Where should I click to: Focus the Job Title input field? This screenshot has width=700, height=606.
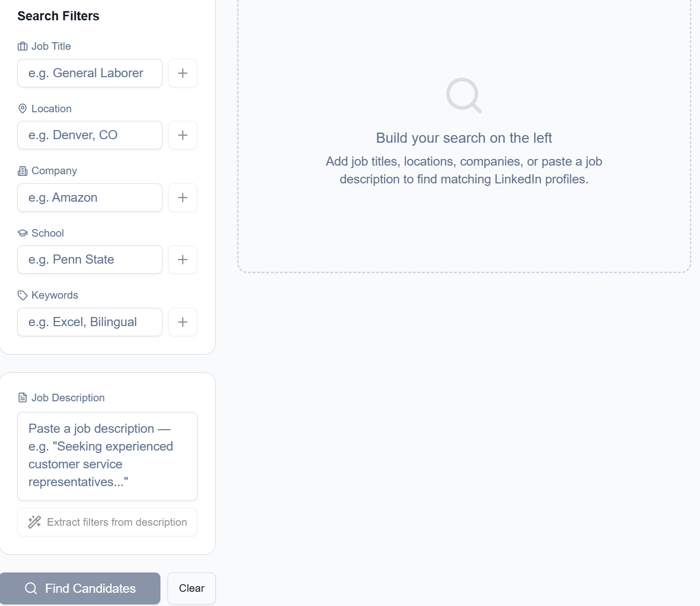point(90,73)
